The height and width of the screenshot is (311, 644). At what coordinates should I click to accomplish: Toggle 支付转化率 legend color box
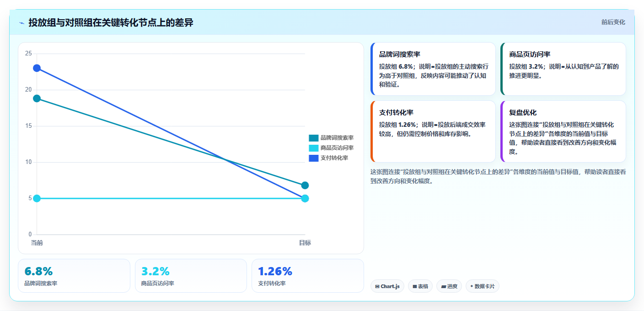tap(313, 158)
